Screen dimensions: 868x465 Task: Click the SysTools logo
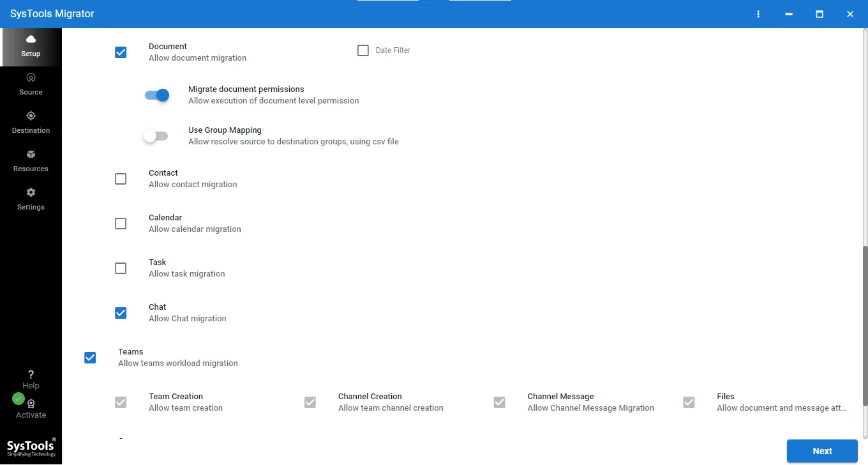(31, 447)
